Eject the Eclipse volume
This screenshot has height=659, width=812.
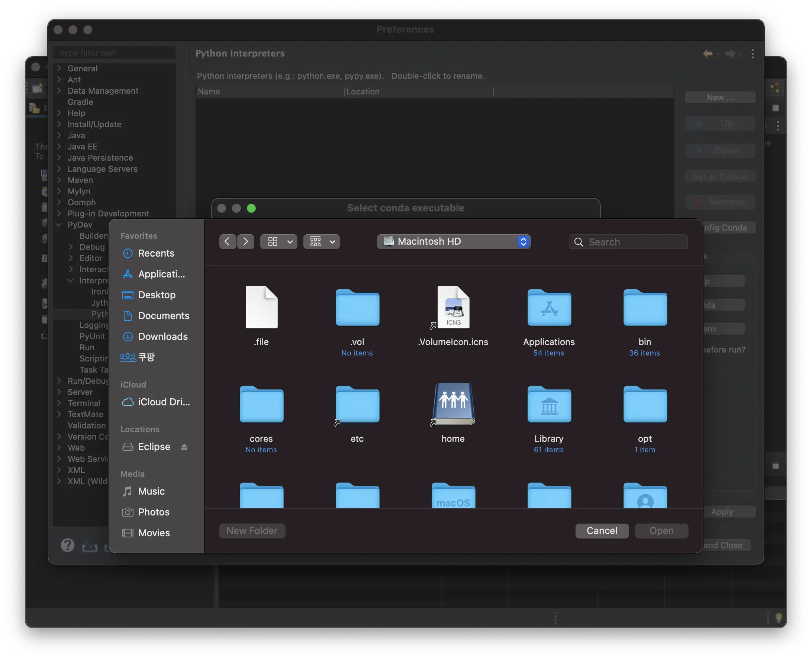coord(184,447)
